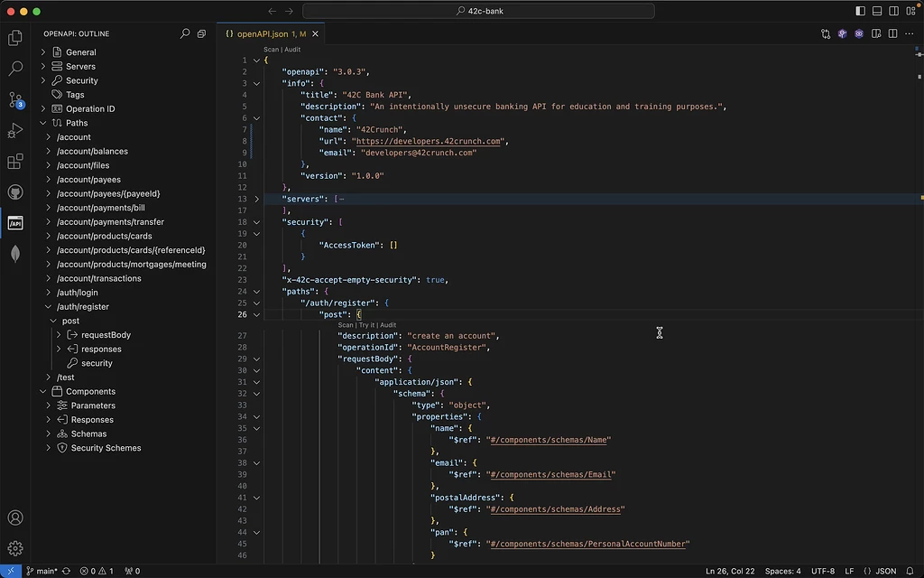Open Source Control view with badge 3
Image resolution: width=924 pixels, height=578 pixels.
click(15, 99)
